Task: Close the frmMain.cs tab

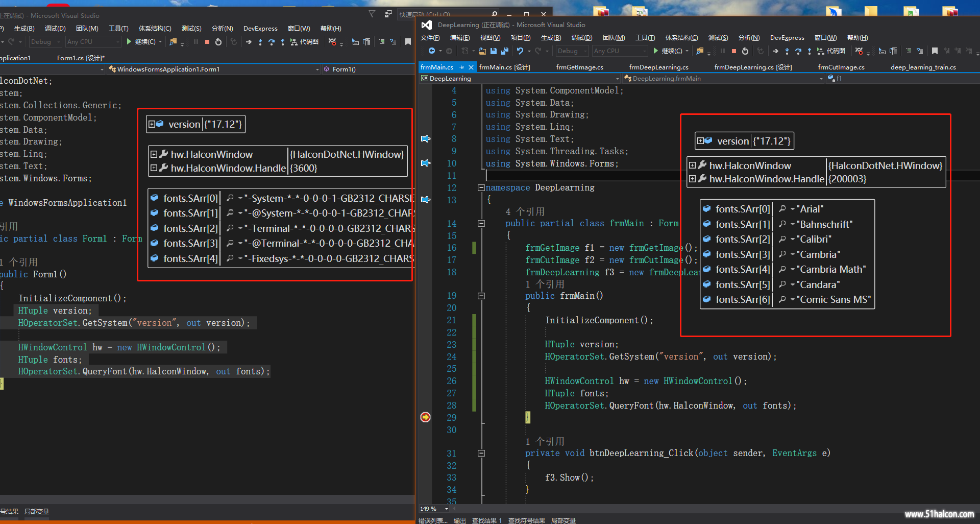Action: (x=471, y=67)
